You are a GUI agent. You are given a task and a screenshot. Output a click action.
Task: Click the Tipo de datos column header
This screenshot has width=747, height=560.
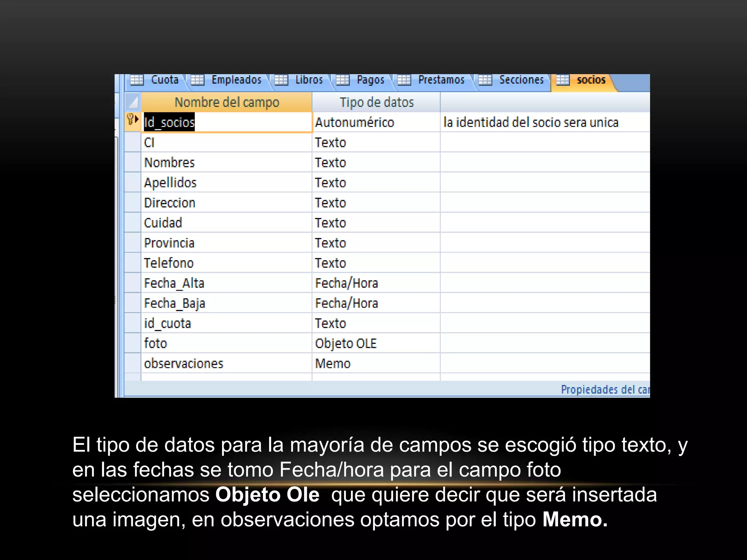pyautogui.click(x=376, y=102)
